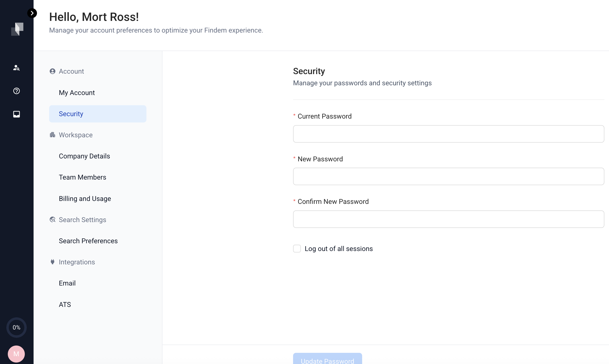Open Billing and Usage
The height and width of the screenshot is (364, 609).
(85, 199)
